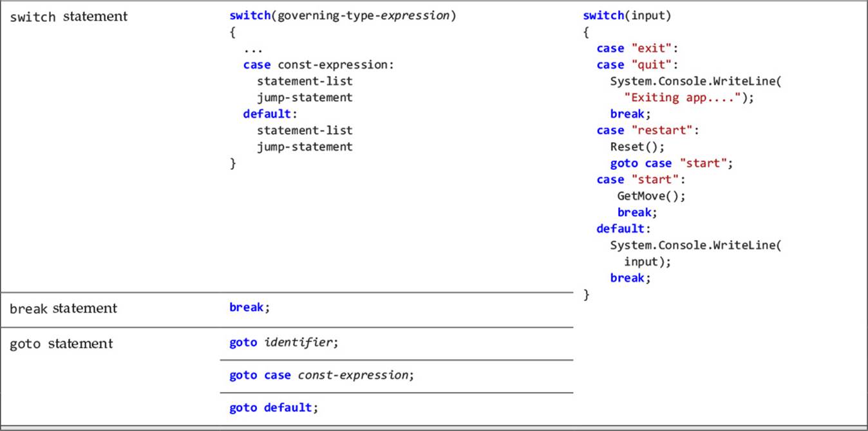
Task: Click the "break statement" row label
Action: (63, 309)
